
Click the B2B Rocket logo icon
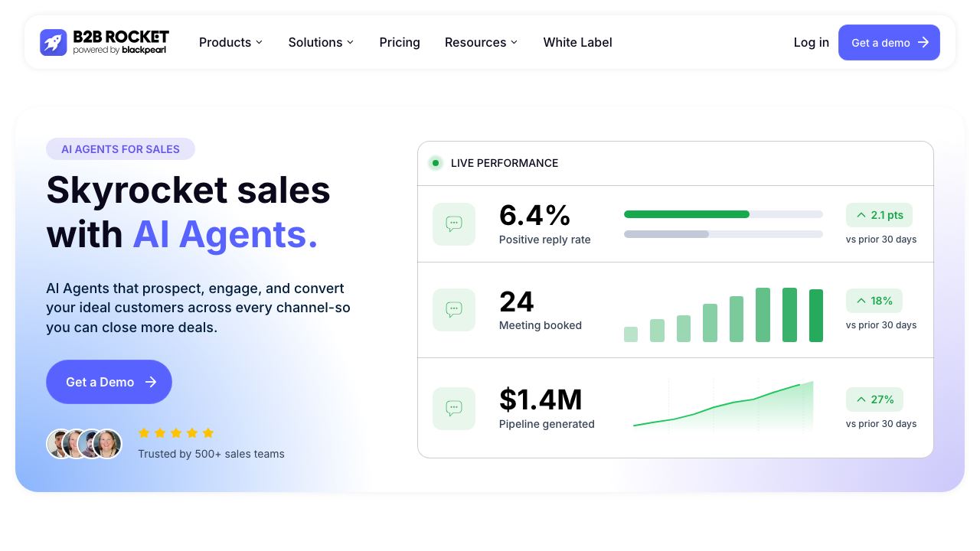(54, 42)
